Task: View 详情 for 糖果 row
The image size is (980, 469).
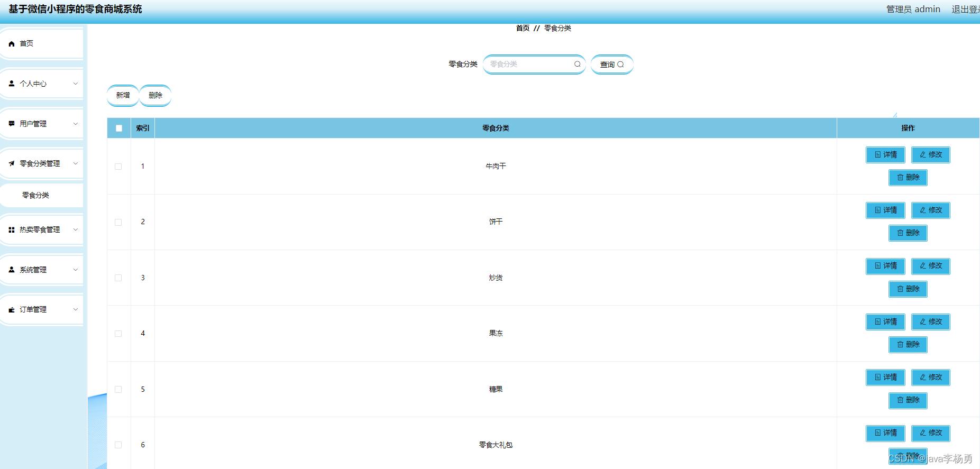Action: [x=885, y=378]
